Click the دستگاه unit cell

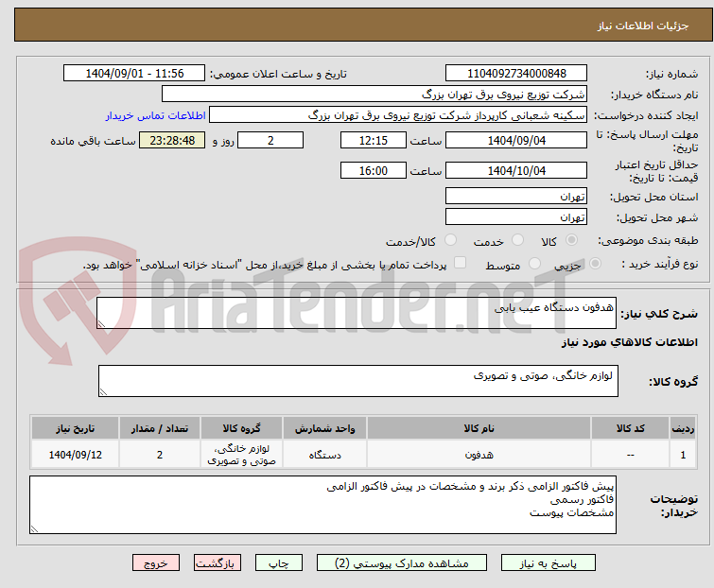pos(324,454)
